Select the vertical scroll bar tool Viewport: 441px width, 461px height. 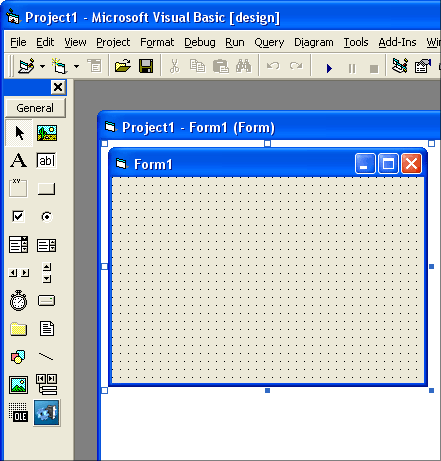point(47,273)
